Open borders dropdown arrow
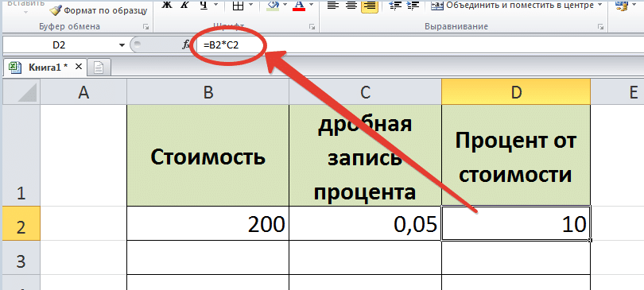Screen dimensions: 644x290 251,5
